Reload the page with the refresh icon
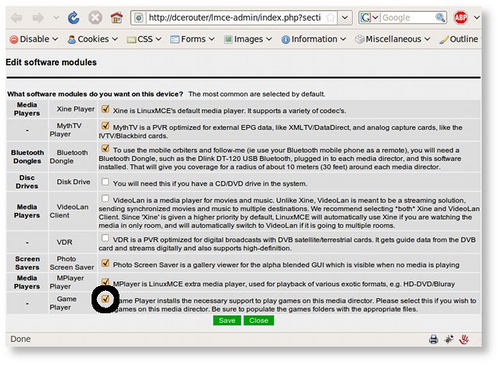 (73, 17)
